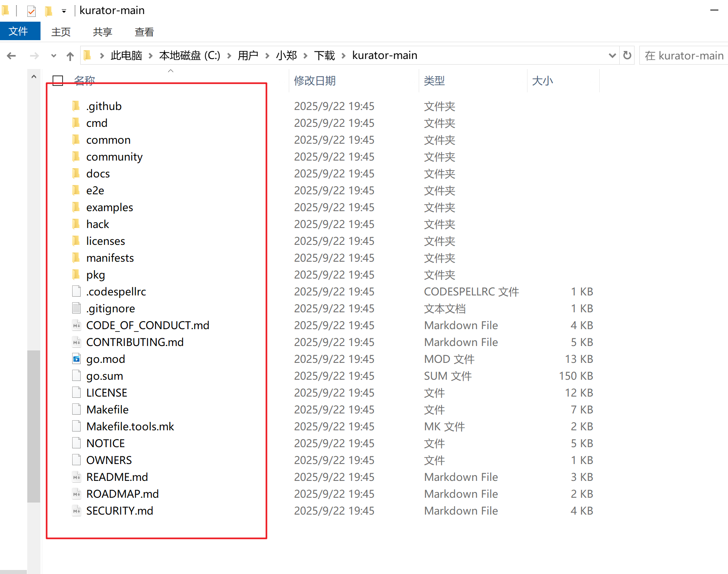Click the docs folder icon
728x574 pixels.
(x=76, y=173)
